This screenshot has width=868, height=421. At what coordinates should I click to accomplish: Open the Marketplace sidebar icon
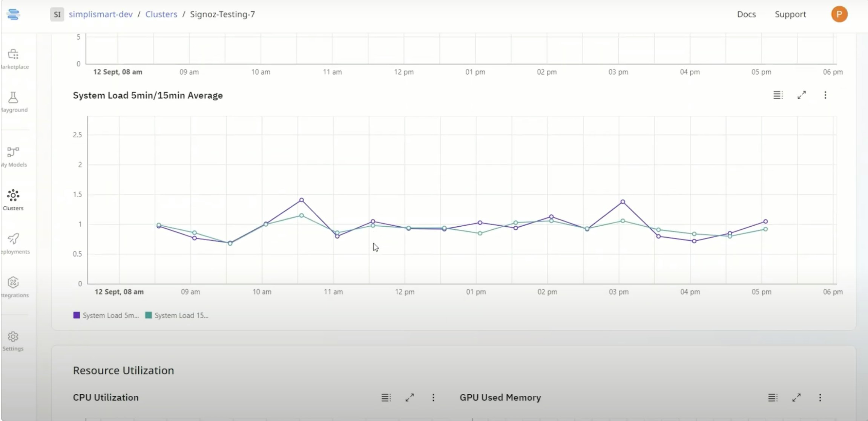pos(13,55)
